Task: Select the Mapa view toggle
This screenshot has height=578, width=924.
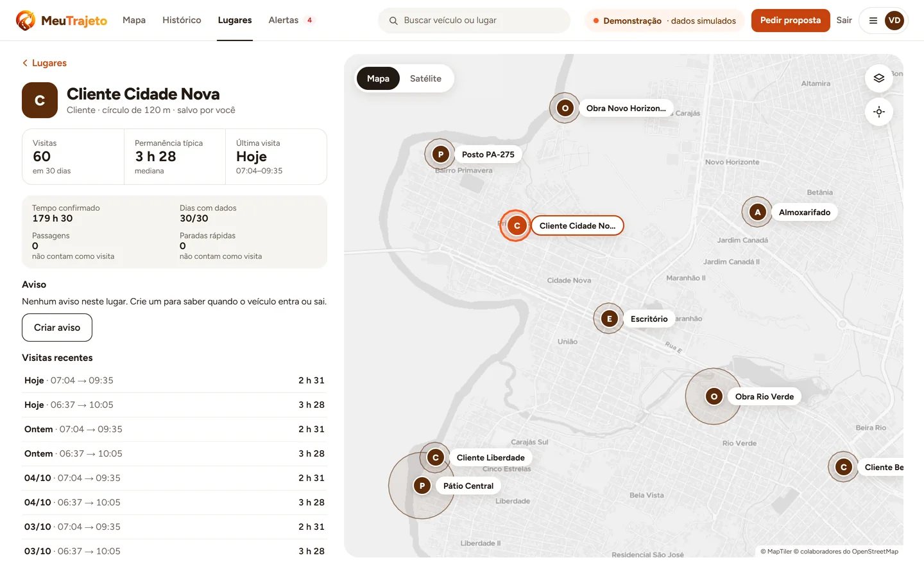Action: [x=378, y=78]
